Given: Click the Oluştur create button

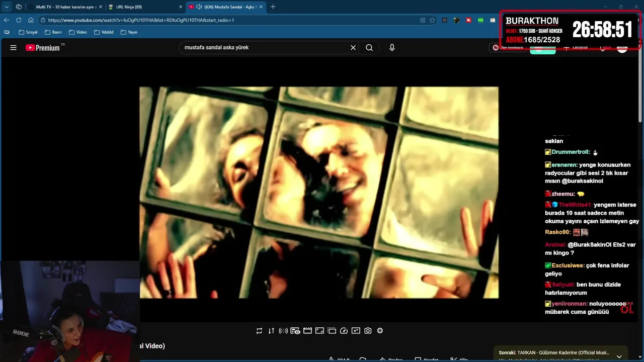Looking at the screenshot, I should [x=576, y=48].
